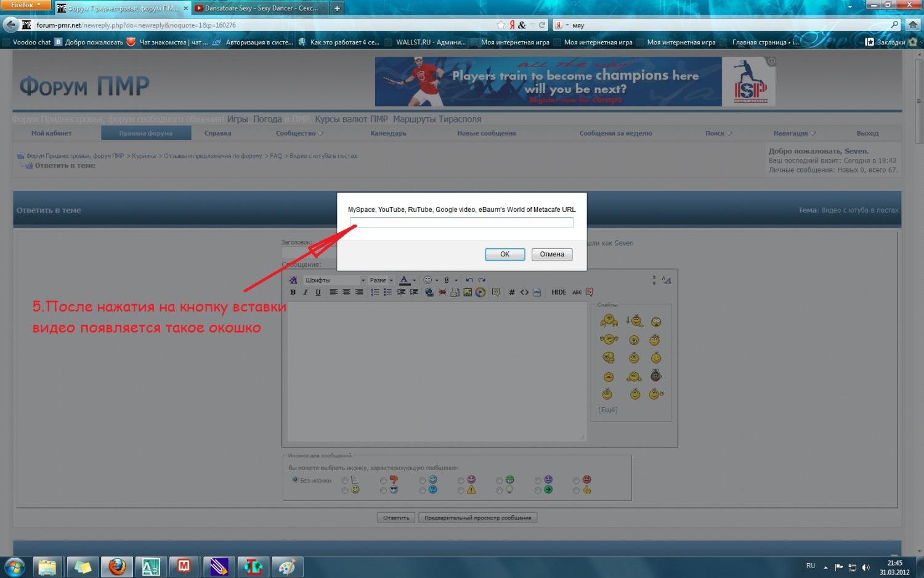The image size is (924, 578).
Task: Open the font size dropdown
Action: tap(381, 280)
